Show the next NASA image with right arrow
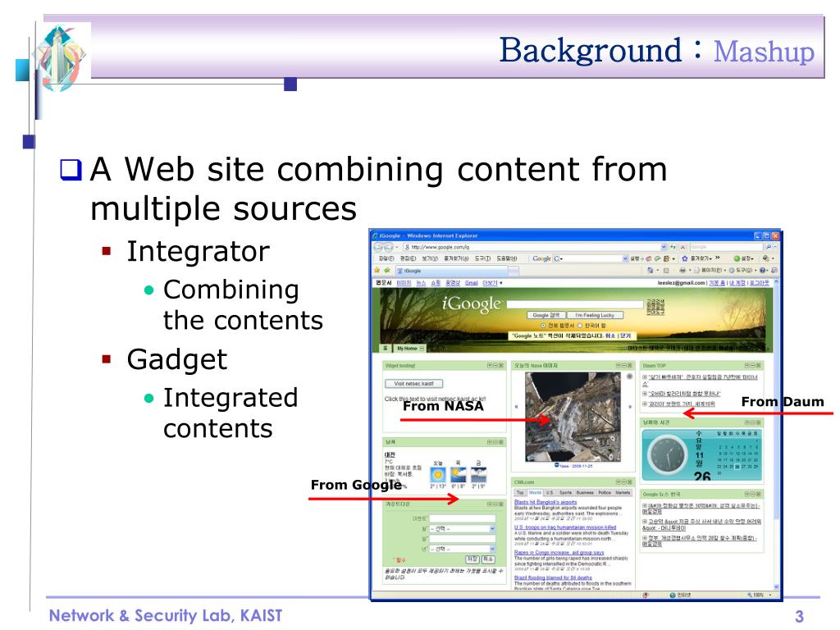This screenshot has height=630, width=840. click(630, 407)
